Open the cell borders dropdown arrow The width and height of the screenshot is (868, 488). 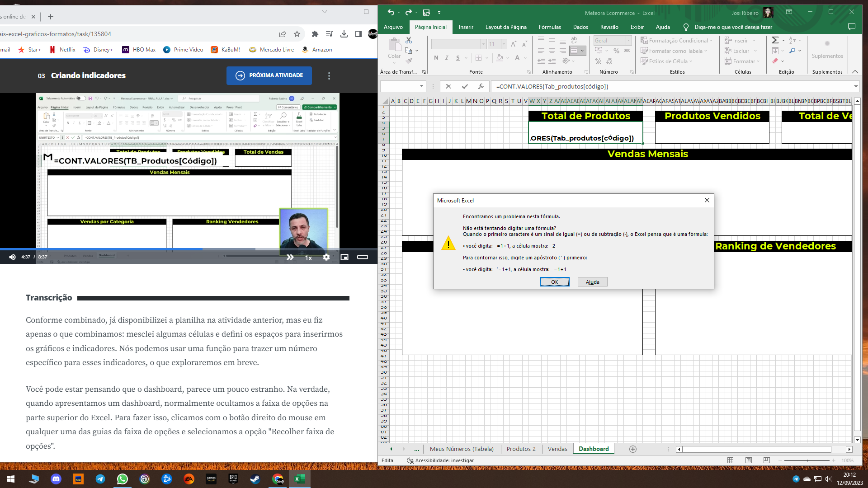(x=487, y=58)
